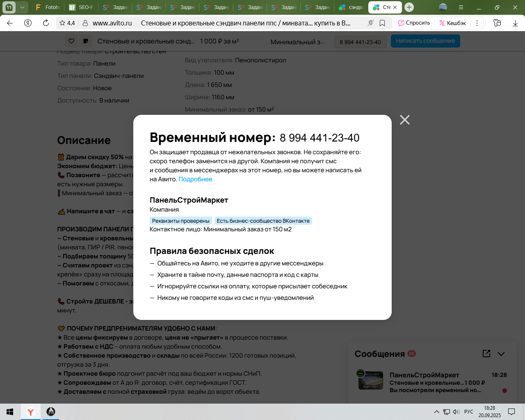Show hidden system tray icons
525x420 pixels.
pos(436,412)
